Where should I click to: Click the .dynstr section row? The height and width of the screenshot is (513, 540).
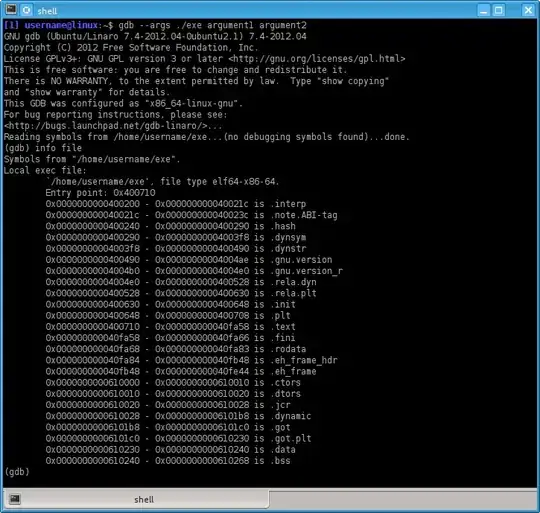(x=176, y=248)
